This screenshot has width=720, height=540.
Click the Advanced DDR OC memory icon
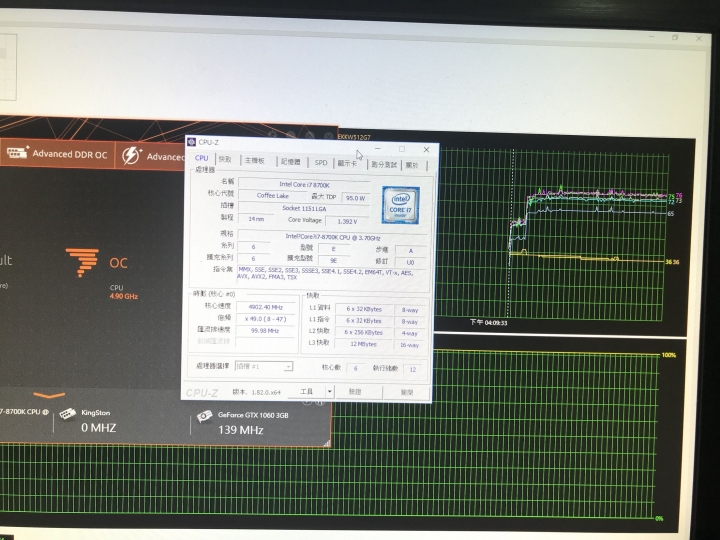coord(18,152)
